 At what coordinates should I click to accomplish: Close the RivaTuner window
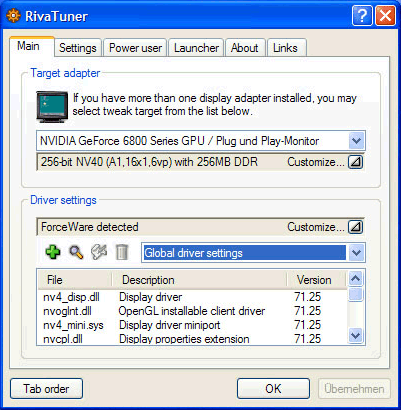tap(385, 16)
